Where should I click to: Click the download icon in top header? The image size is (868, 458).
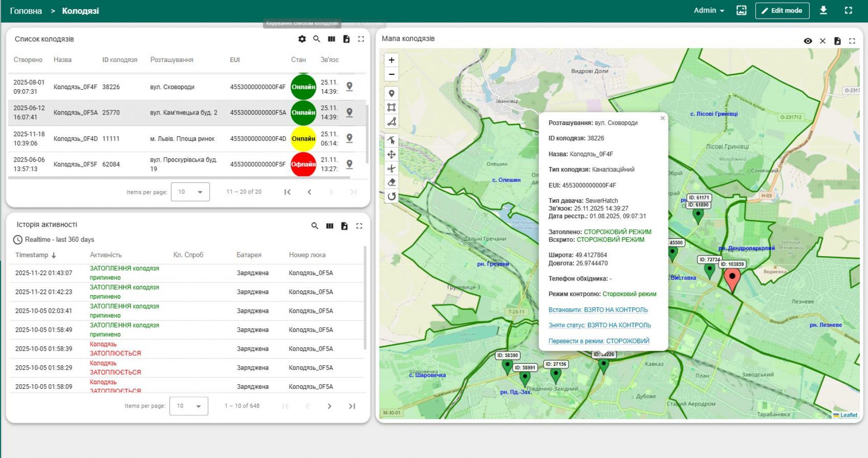[x=823, y=10]
